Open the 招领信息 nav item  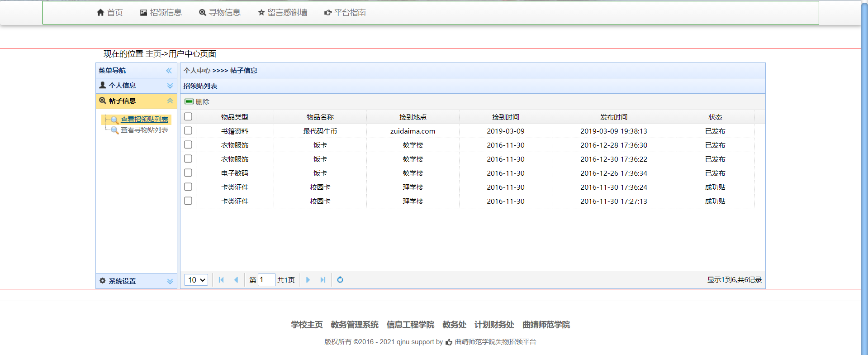pos(161,13)
